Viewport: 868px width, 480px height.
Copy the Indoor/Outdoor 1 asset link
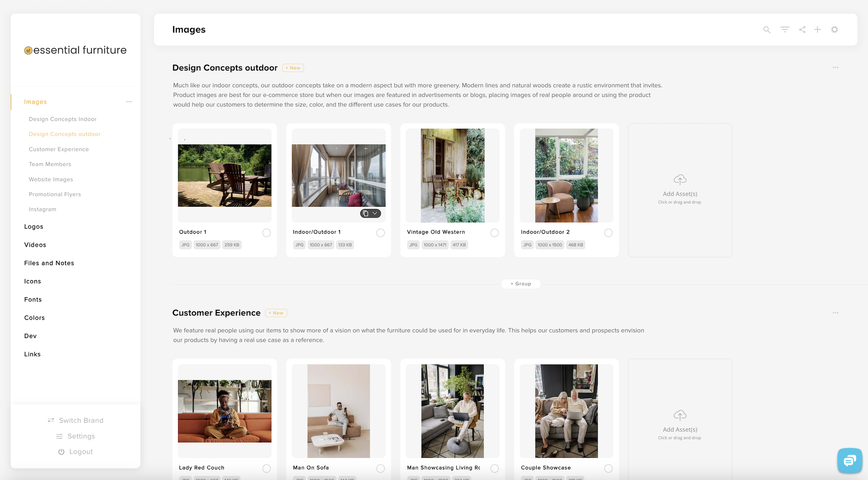[x=366, y=213]
